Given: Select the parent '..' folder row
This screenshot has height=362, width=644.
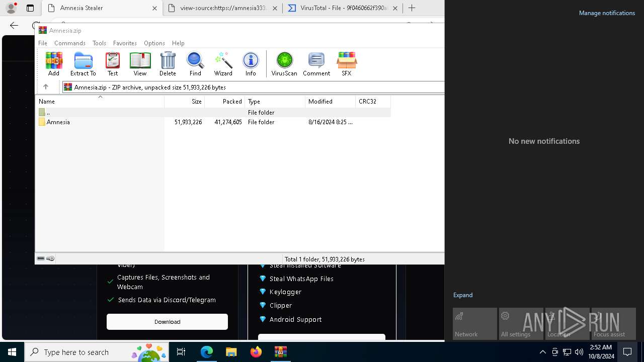Looking at the screenshot, I should pos(213,113).
